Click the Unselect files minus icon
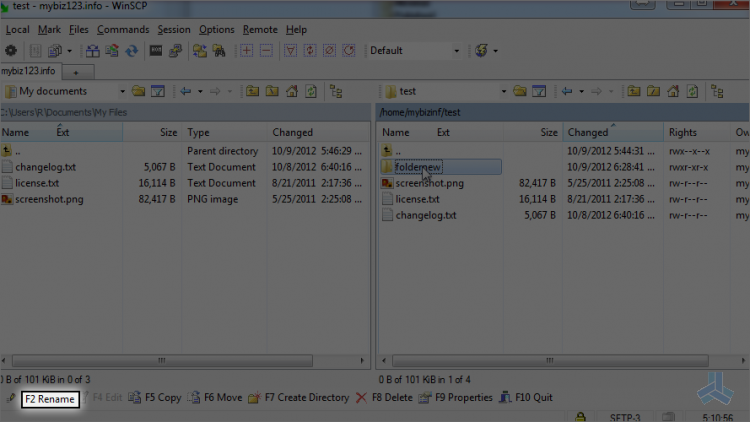 point(266,50)
